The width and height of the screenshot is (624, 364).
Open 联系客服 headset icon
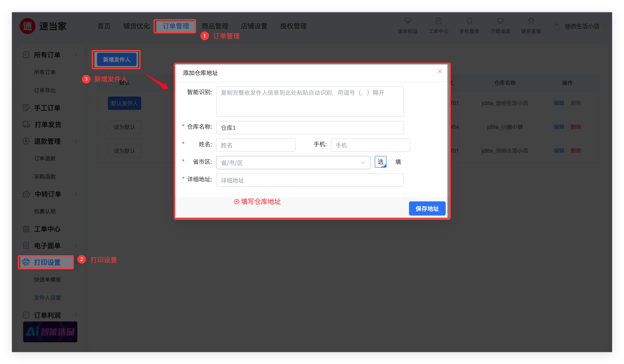click(531, 21)
